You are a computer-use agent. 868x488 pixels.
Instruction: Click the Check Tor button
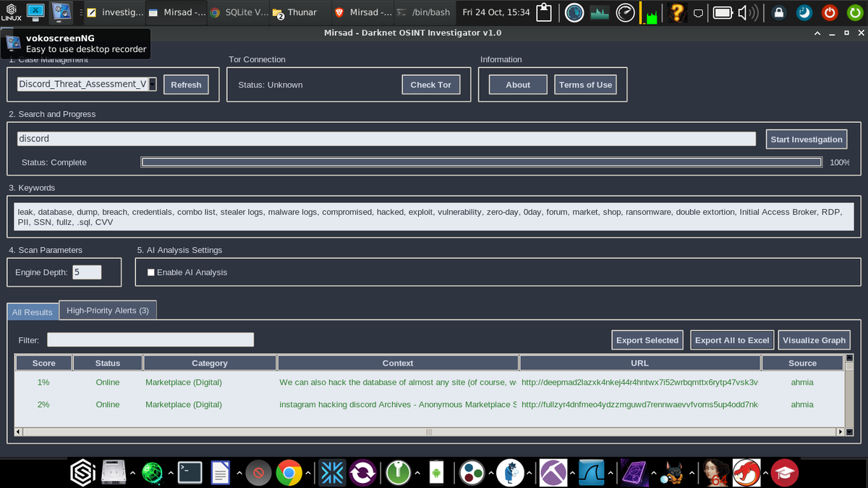pos(430,85)
